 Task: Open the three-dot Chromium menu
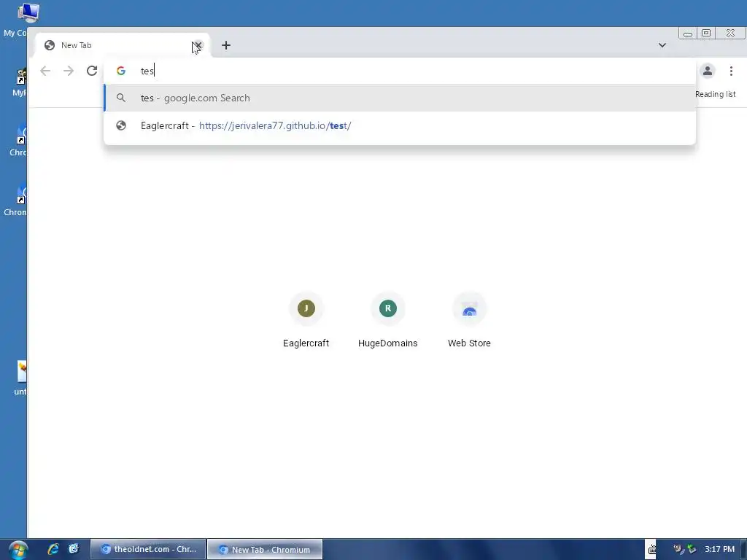[731, 71]
